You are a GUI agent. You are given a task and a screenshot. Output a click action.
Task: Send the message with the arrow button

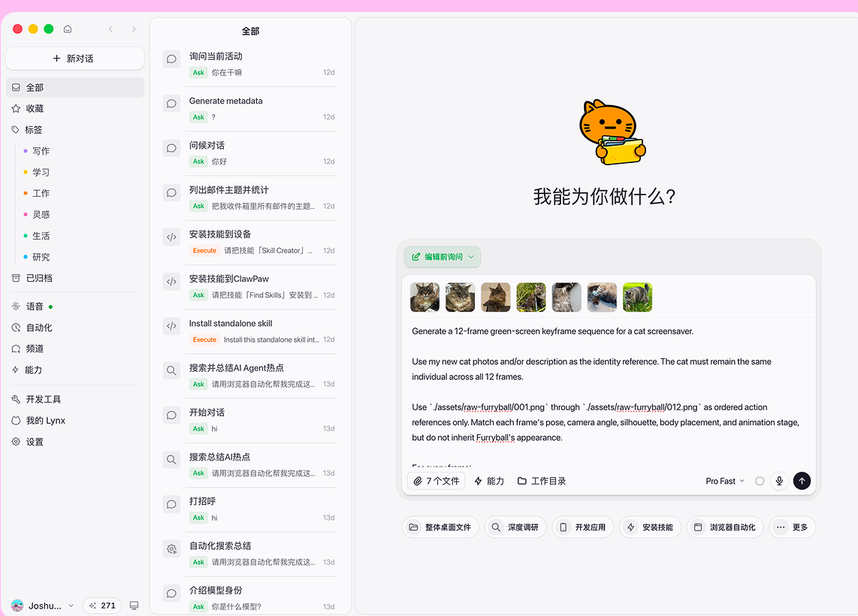click(x=802, y=481)
